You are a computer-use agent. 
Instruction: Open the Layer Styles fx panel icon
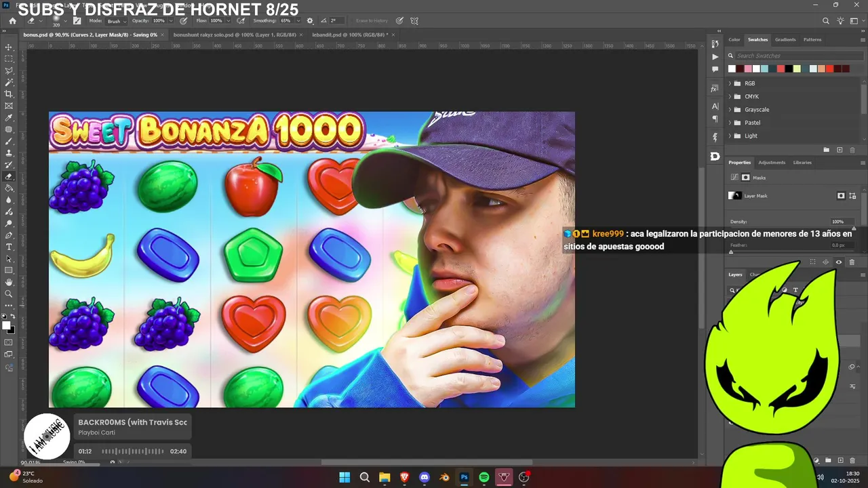715,89
